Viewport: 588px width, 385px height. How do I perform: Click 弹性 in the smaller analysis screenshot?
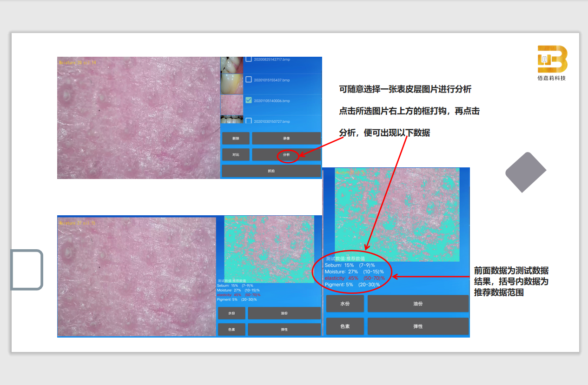coord(284,329)
